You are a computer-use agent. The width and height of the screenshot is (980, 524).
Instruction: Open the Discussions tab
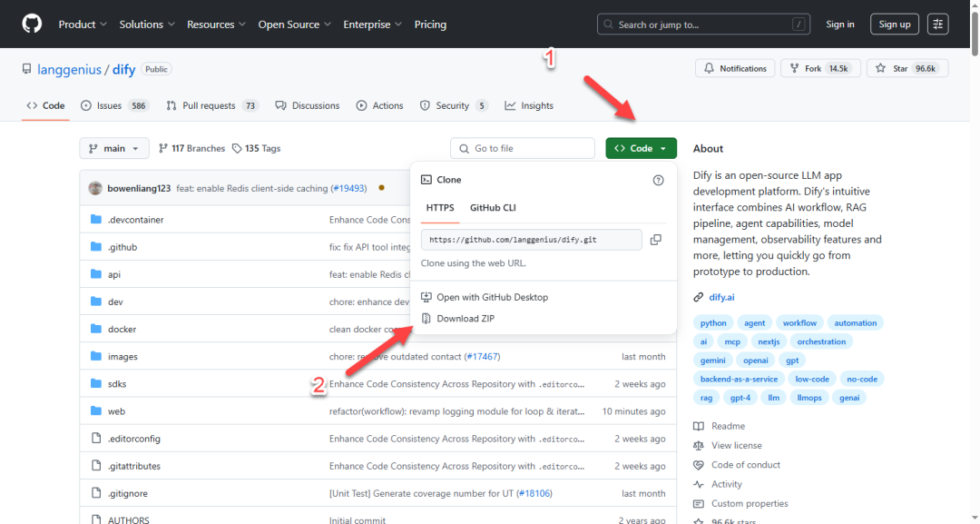tap(308, 105)
